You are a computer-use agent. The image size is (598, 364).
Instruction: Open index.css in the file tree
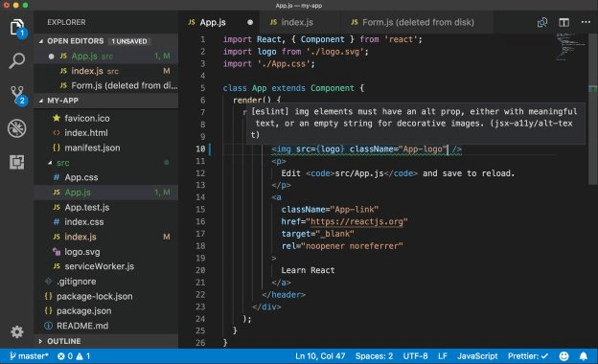coord(106,222)
